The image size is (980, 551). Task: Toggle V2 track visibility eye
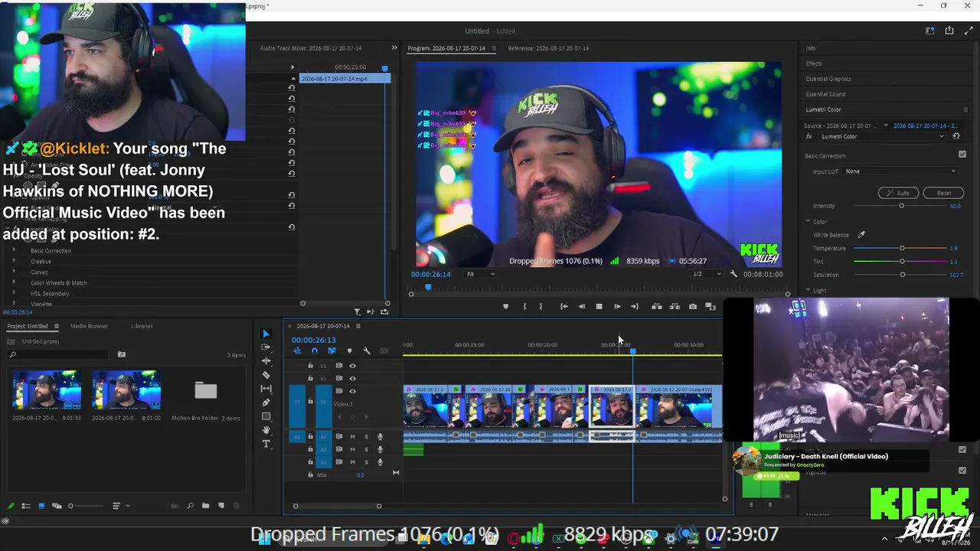[352, 378]
